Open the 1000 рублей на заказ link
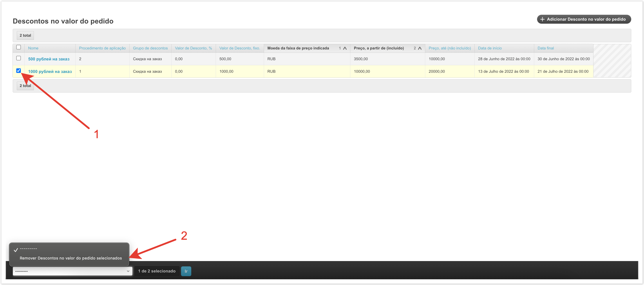The width and height of the screenshot is (644, 285). 50,71
